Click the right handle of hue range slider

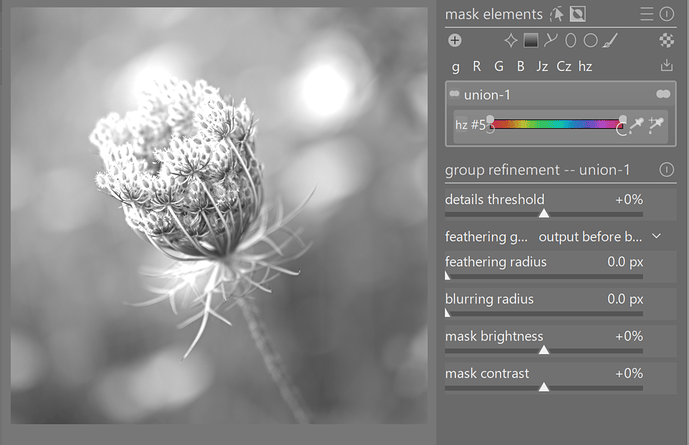coord(622,124)
